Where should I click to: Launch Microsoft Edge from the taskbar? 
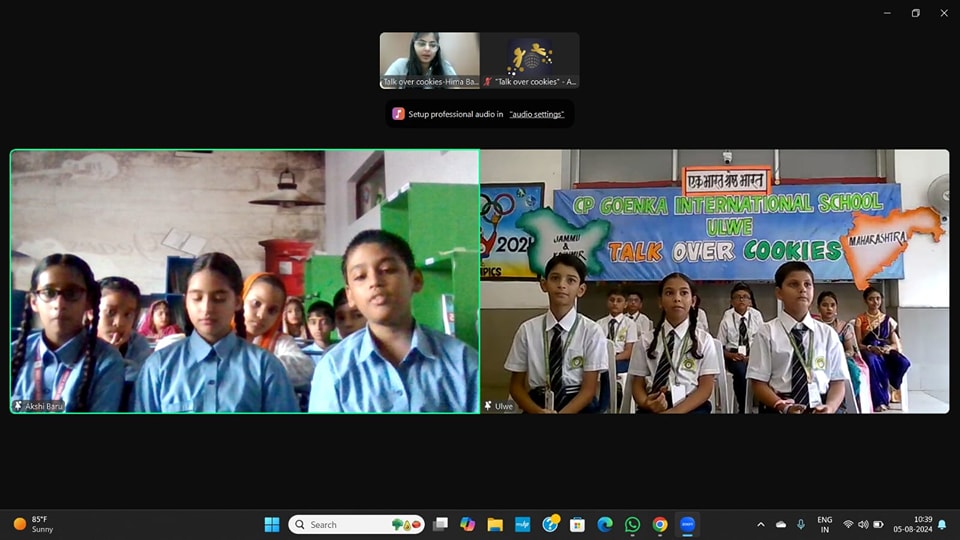coord(605,525)
